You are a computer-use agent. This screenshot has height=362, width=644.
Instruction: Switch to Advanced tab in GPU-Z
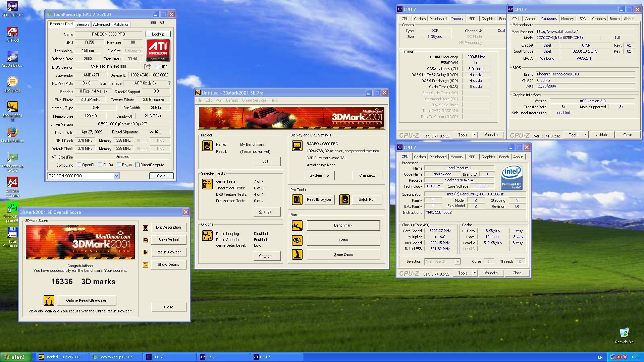(101, 24)
